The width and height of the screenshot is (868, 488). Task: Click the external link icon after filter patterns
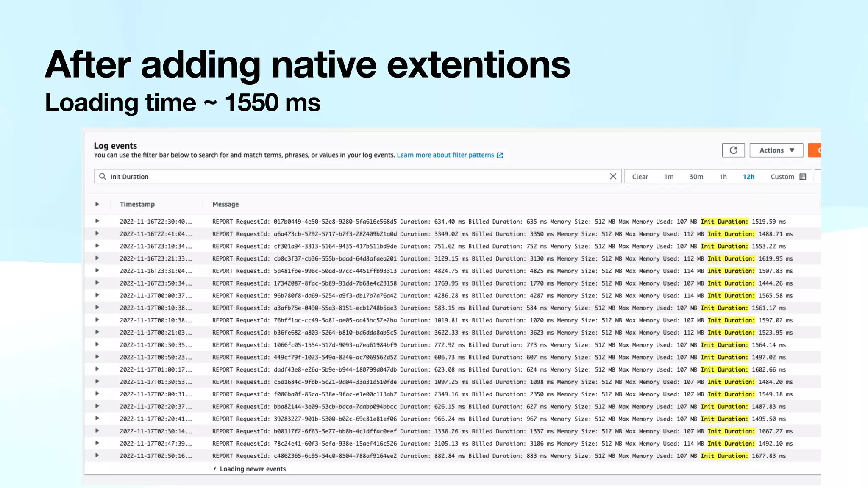pyautogui.click(x=500, y=155)
